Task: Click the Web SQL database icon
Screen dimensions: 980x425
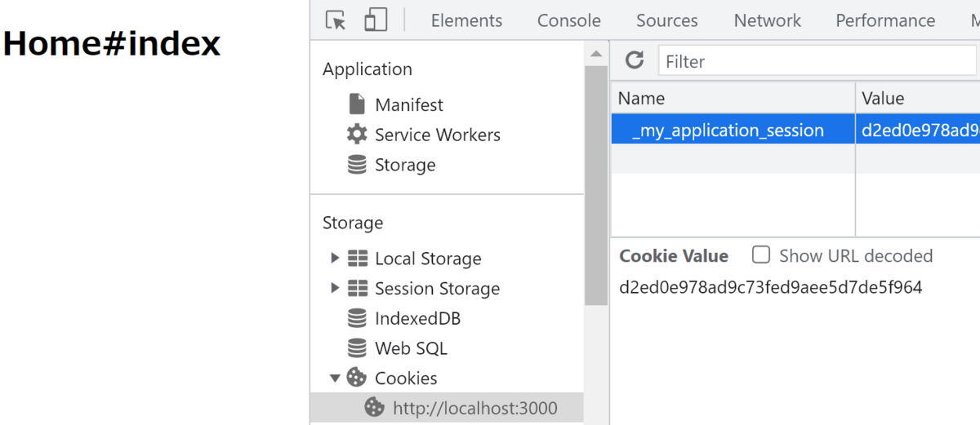Action: tap(357, 348)
